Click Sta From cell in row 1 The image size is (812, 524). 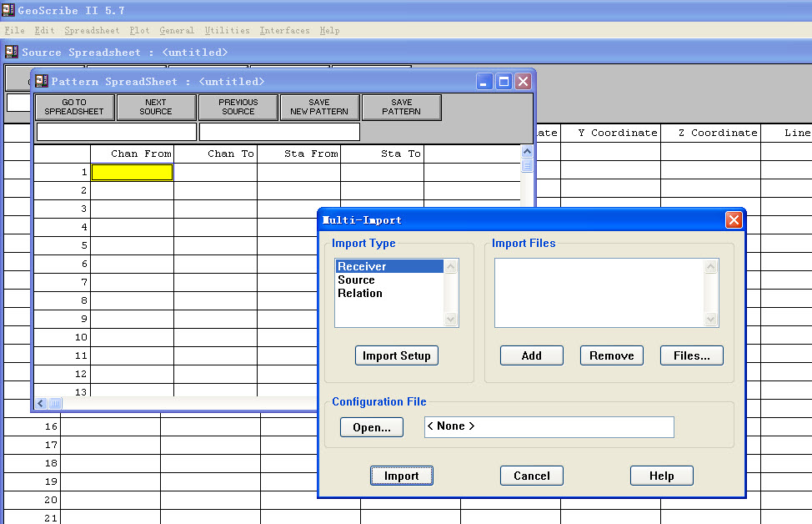click(x=298, y=172)
